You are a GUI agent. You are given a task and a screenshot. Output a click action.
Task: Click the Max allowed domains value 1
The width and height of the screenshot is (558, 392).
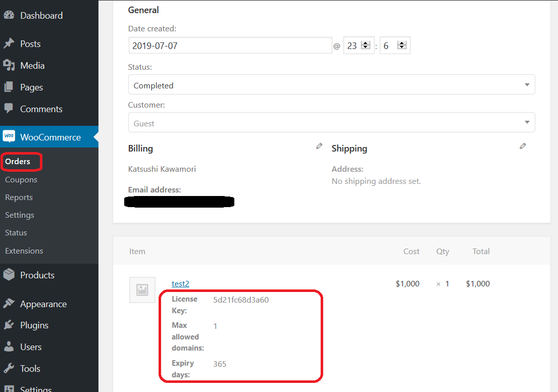coord(215,326)
